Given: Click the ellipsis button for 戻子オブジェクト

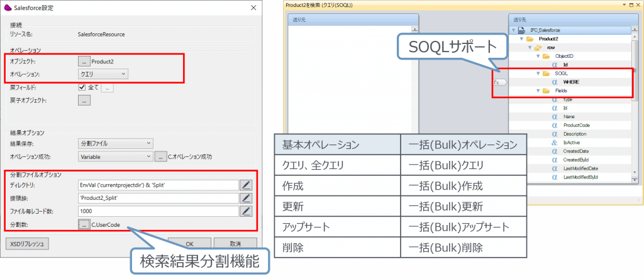Looking at the screenshot, I should click(84, 100).
